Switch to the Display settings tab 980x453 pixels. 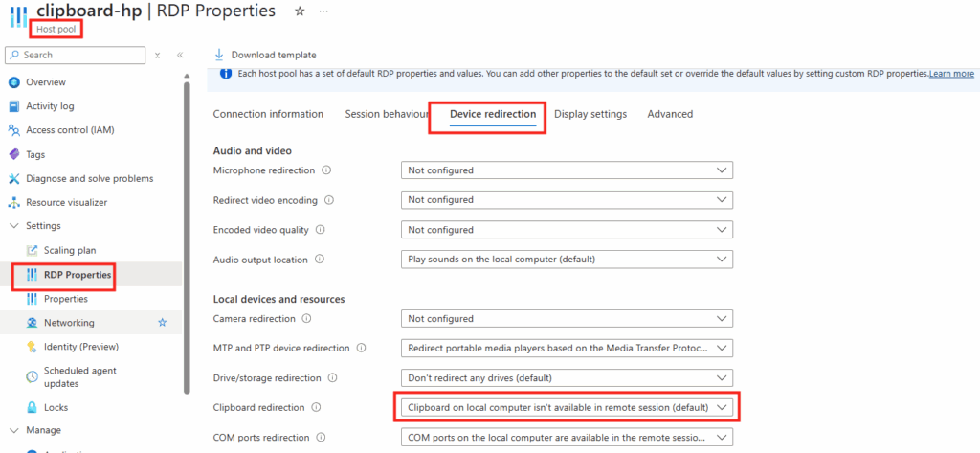click(x=590, y=114)
